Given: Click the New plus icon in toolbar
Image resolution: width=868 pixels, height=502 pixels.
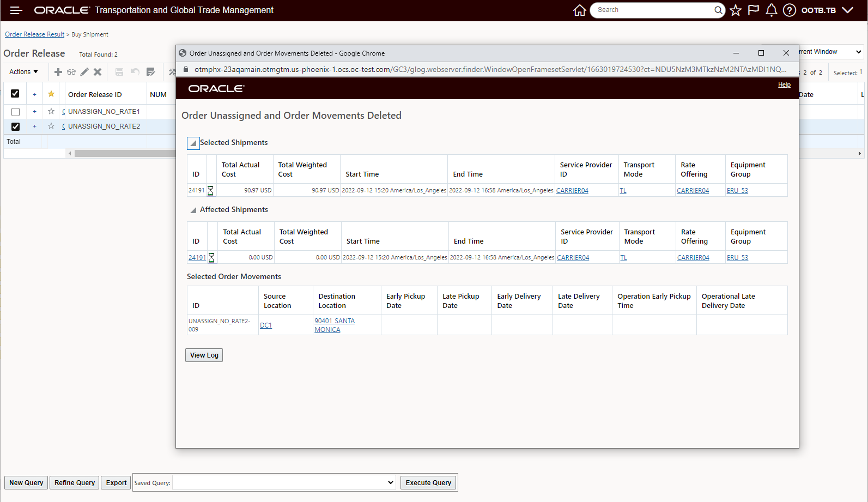Looking at the screenshot, I should point(58,72).
